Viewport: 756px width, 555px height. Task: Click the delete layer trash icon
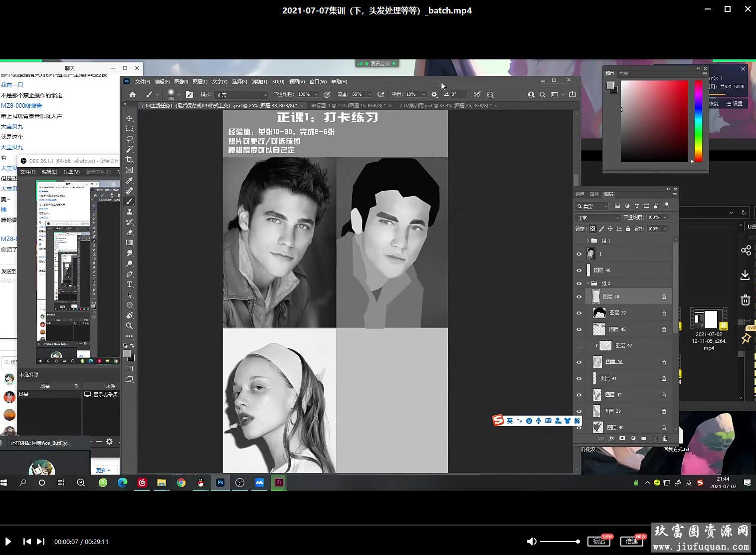pos(665,438)
